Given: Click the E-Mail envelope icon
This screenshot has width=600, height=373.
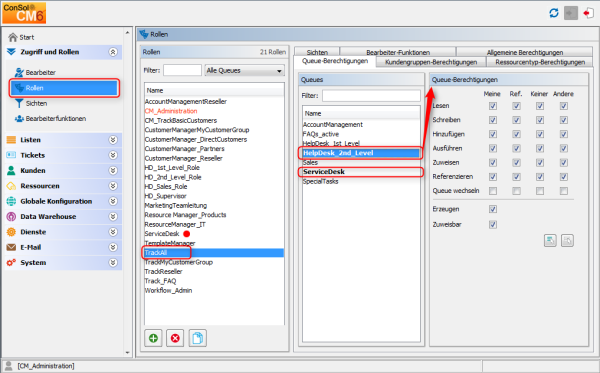Looking at the screenshot, I should click(x=11, y=247).
